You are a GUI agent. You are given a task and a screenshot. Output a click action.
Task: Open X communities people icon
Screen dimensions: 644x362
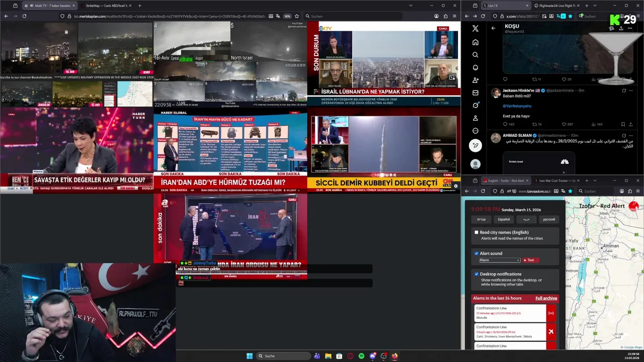click(x=475, y=80)
